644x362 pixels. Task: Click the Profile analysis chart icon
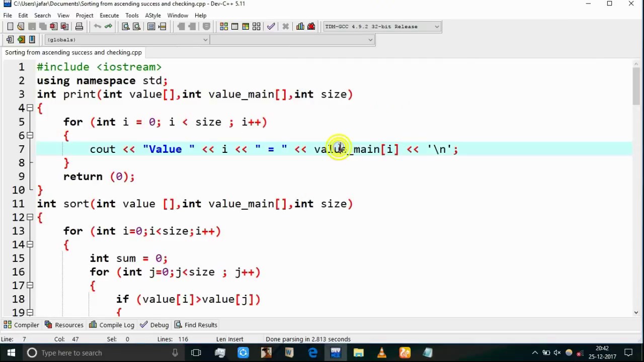[x=300, y=27]
